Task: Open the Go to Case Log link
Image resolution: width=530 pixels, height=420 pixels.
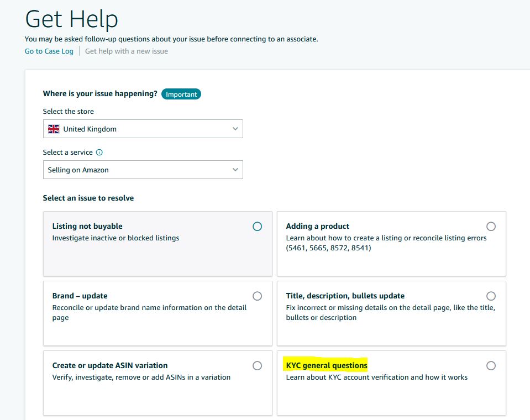Action: point(49,51)
